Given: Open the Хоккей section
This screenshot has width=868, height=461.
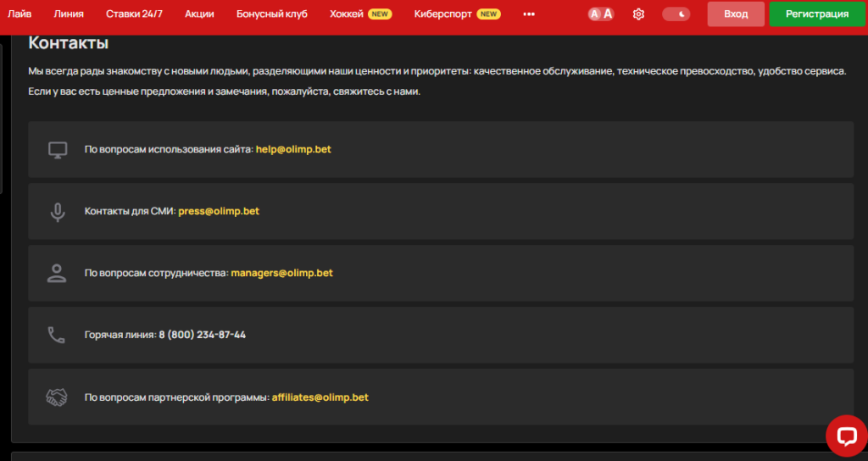Looking at the screenshot, I should (x=347, y=14).
